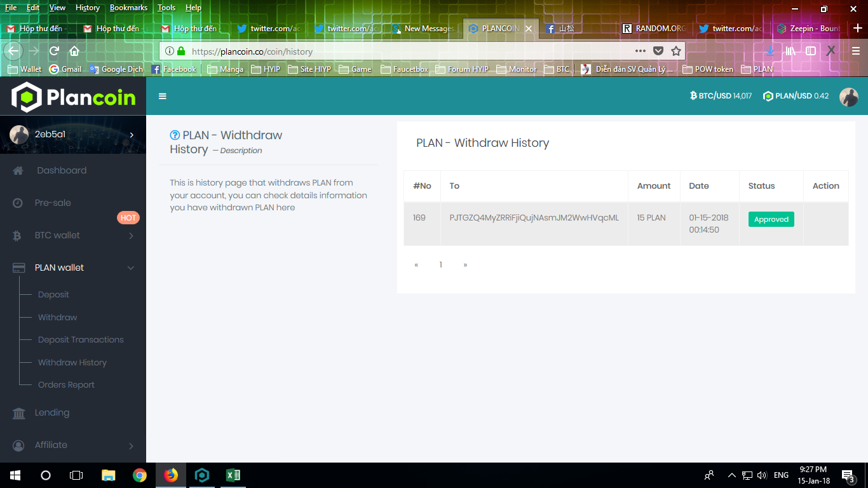The image size is (868, 488).
Task: Open Orders Report page
Action: 66,384
